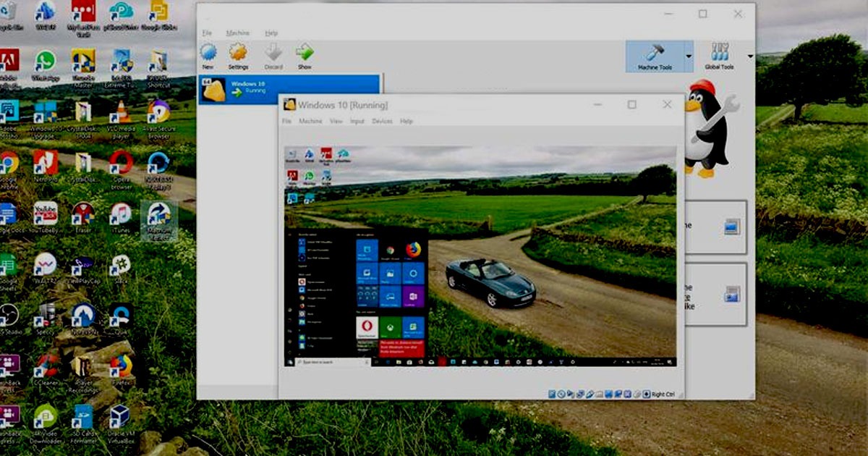Image resolution: width=868 pixels, height=456 pixels.
Task: Open Help menu in VirtualBox Manager window
Action: coord(271,33)
